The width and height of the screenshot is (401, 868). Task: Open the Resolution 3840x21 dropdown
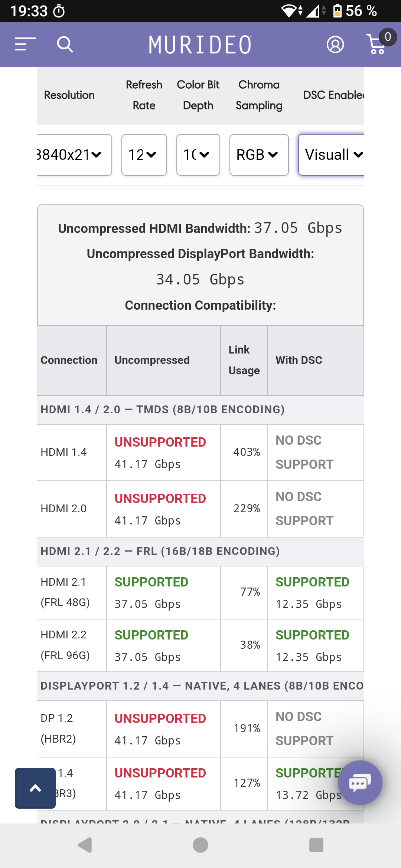click(x=74, y=155)
